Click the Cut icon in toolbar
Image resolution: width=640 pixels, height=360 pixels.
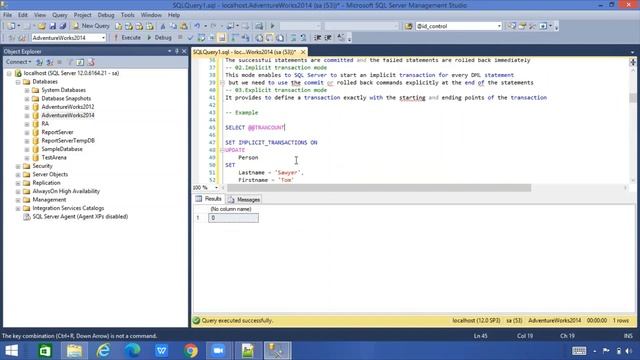[x=163, y=26]
